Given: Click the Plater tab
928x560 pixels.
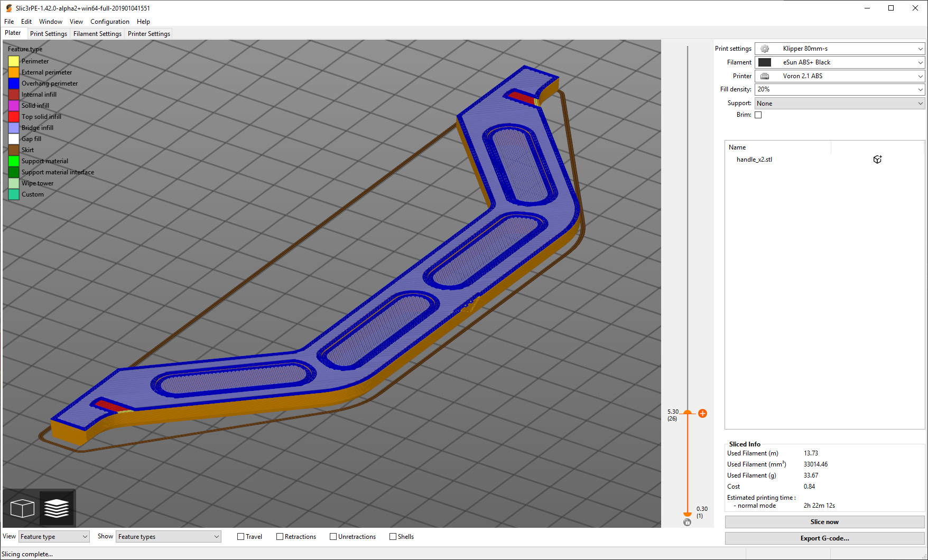Looking at the screenshot, I should [13, 33].
